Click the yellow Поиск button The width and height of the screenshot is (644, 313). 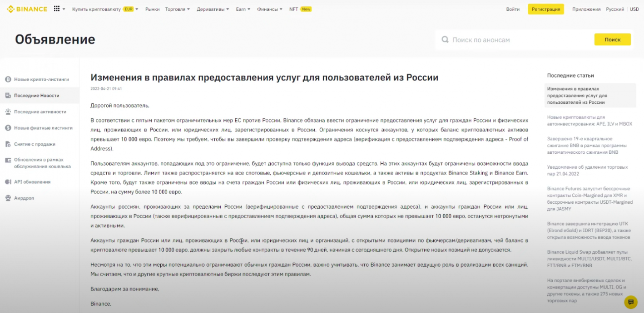point(613,39)
